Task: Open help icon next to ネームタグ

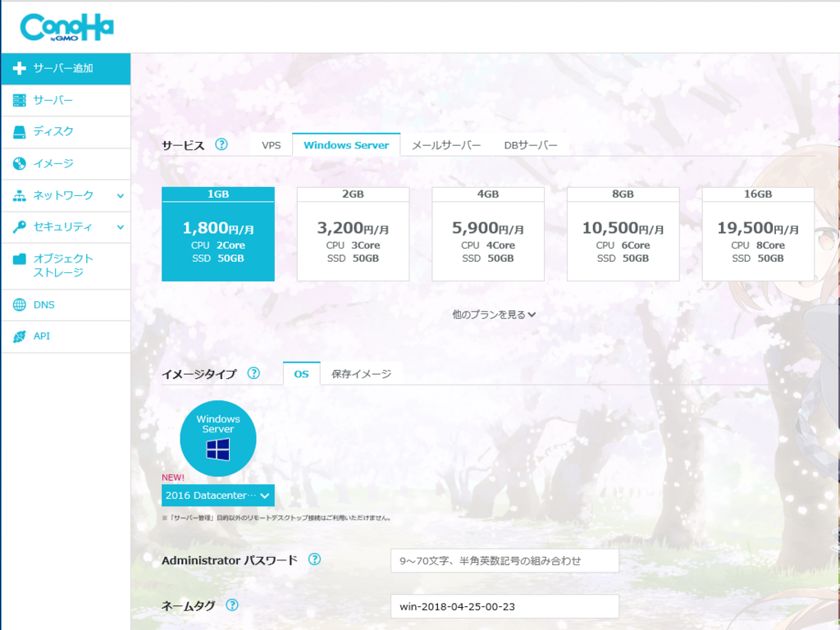Action: pos(232,605)
